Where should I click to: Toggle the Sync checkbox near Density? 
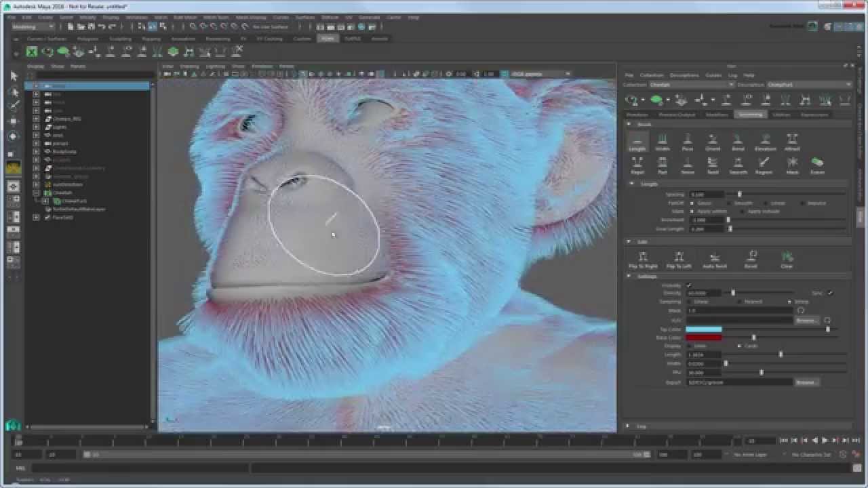point(830,293)
